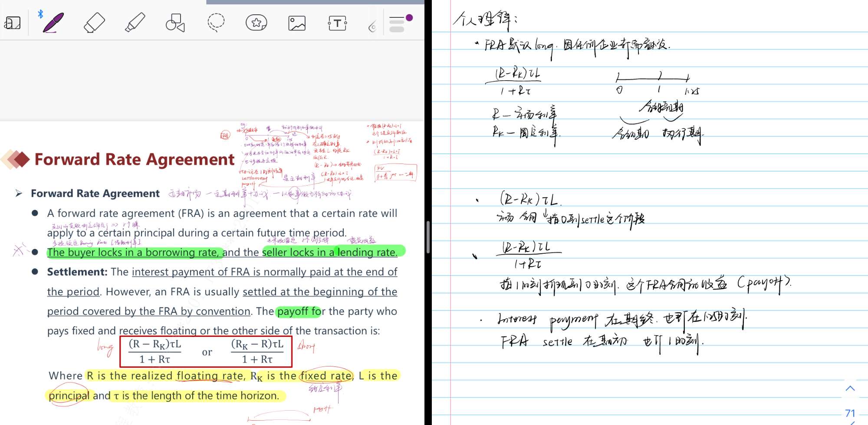Select the Highlighter tool
The height and width of the screenshot is (425, 868).
(135, 23)
